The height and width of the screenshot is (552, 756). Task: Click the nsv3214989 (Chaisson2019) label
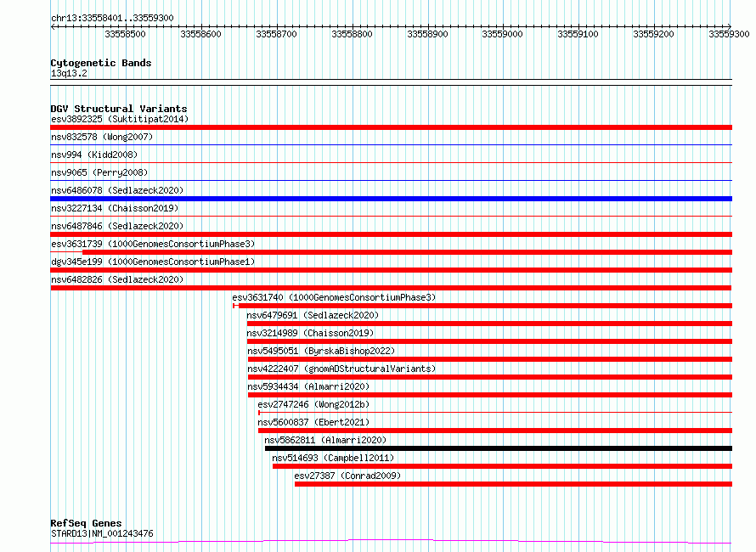pos(310,333)
